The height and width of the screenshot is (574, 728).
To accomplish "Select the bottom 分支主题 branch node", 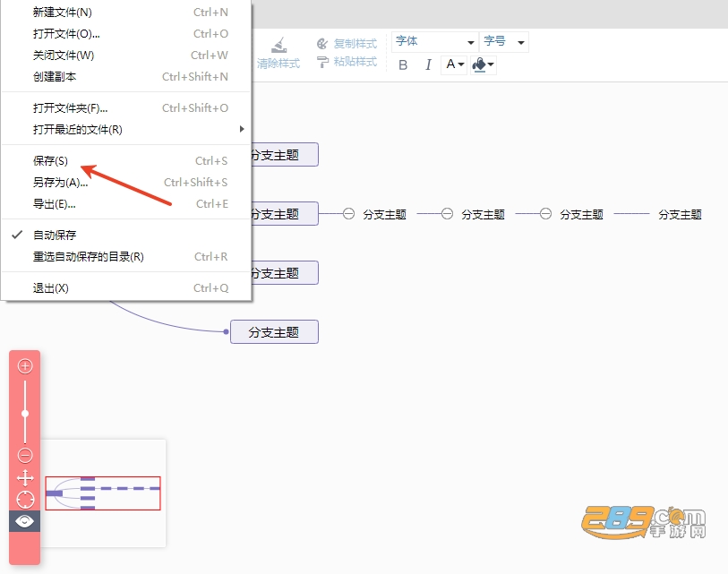I will 274,332.
